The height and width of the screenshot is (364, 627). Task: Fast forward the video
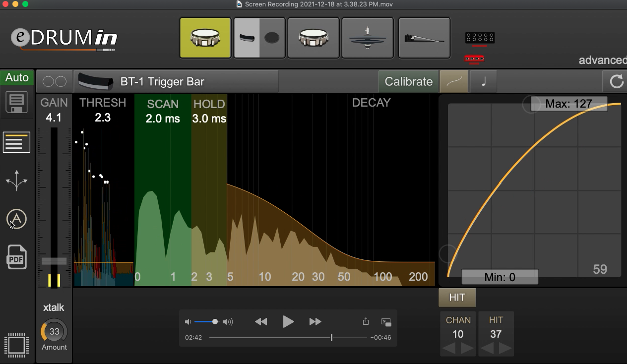tap(315, 322)
